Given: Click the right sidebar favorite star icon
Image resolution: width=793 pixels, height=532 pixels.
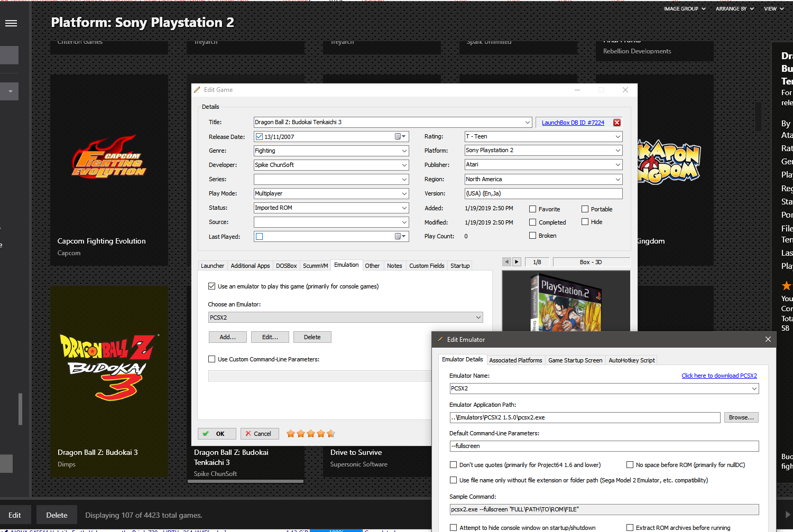Looking at the screenshot, I should point(787,286).
